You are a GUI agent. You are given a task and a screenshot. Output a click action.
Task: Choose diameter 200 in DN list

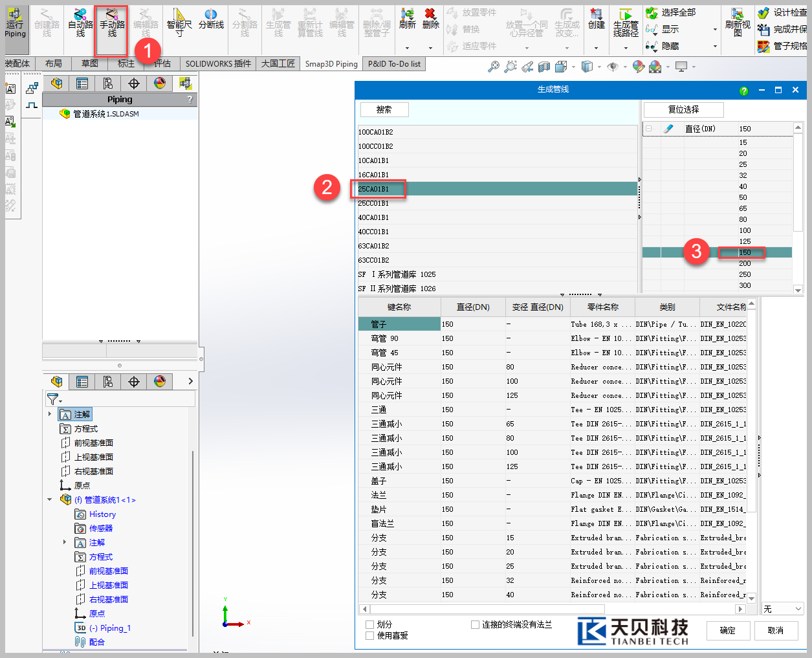pyautogui.click(x=717, y=263)
